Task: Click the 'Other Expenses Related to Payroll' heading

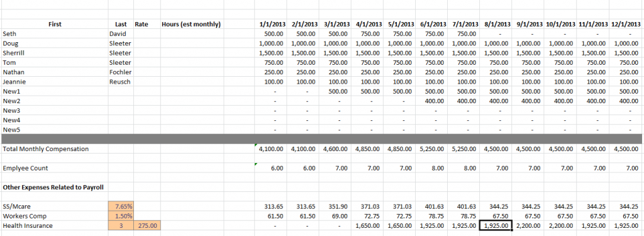Action: pyautogui.click(x=53, y=187)
